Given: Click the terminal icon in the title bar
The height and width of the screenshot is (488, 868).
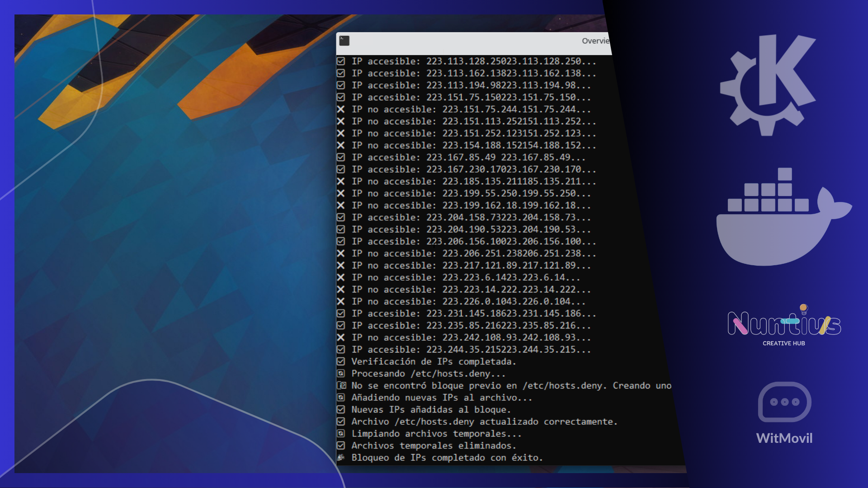Looking at the screenshot, I should point(344,41).
